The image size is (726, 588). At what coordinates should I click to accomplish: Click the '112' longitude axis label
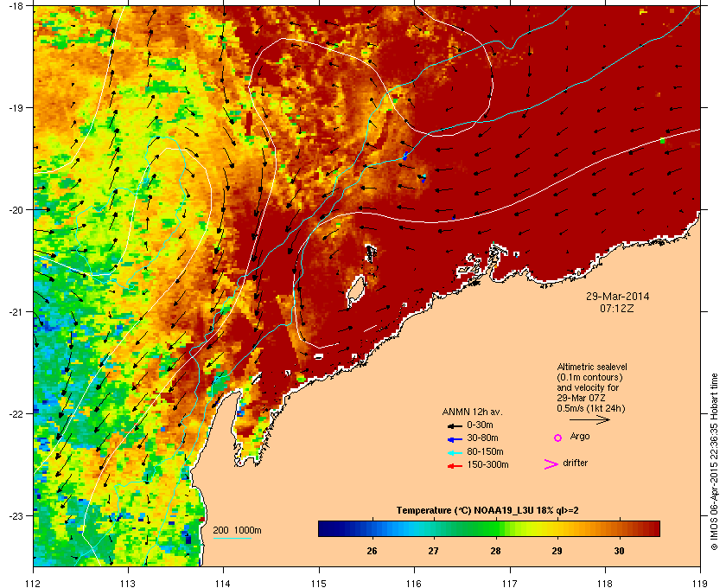coord(34,584)
